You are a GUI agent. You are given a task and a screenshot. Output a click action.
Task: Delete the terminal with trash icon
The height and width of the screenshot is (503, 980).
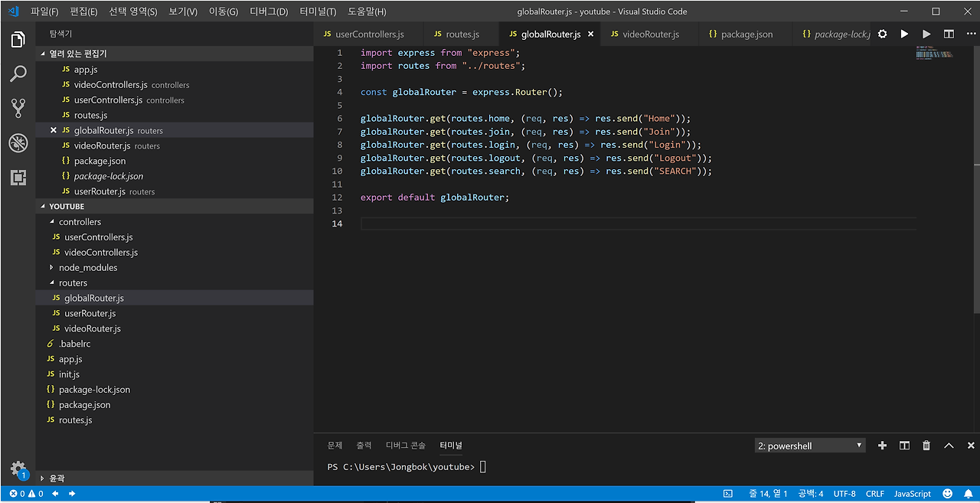[x=926, y=446]
